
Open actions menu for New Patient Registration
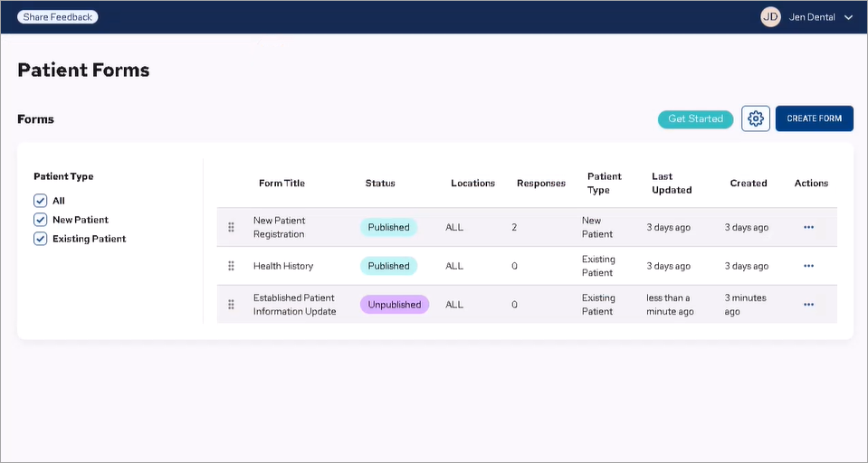(808, 227)
